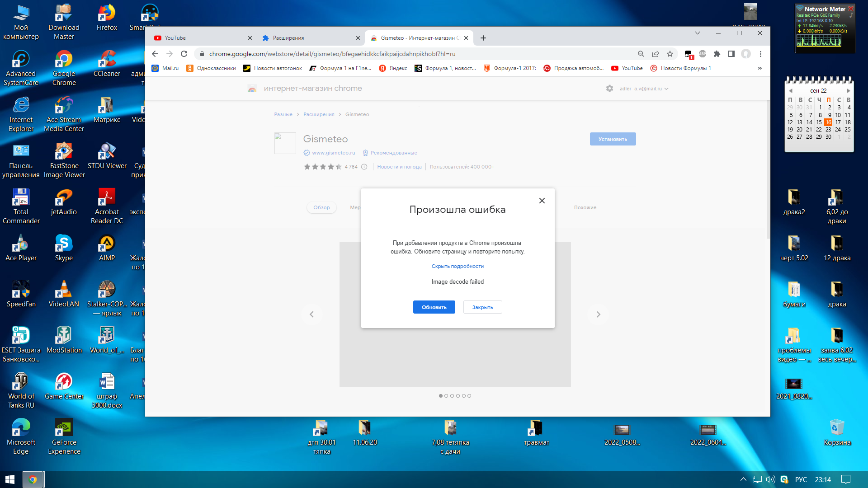
Task: Open the Яндекс bookmark
Action: 393,68
